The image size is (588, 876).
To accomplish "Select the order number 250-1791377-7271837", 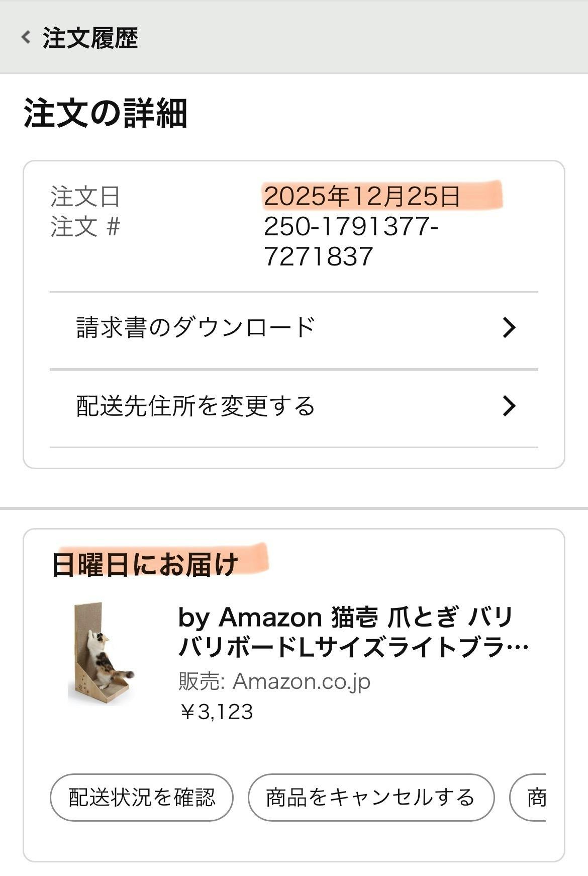I will click(x=351, y=241).
